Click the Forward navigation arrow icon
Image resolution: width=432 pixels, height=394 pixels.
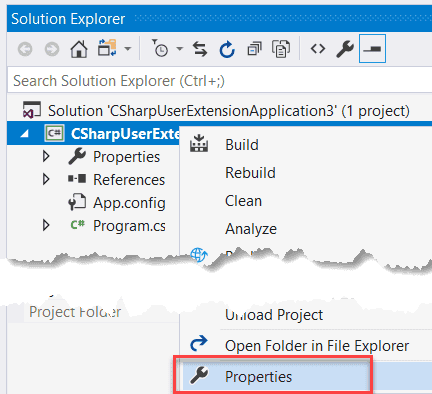tap(52, 49)
